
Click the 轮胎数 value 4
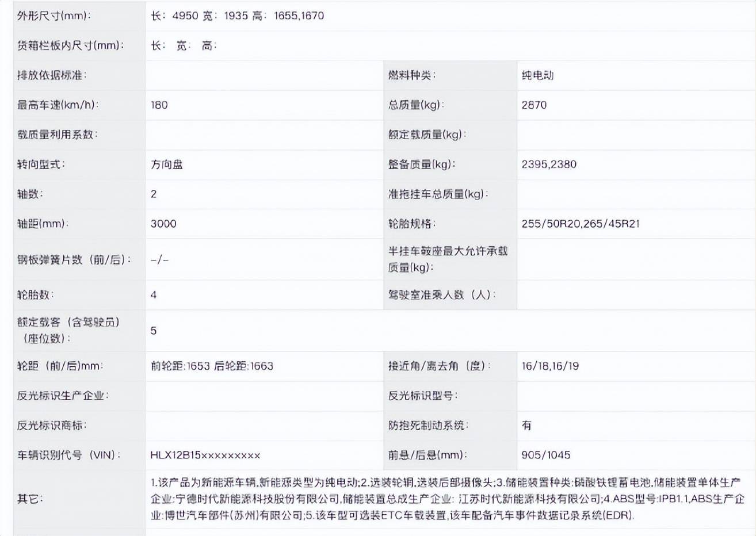(154, 295)
